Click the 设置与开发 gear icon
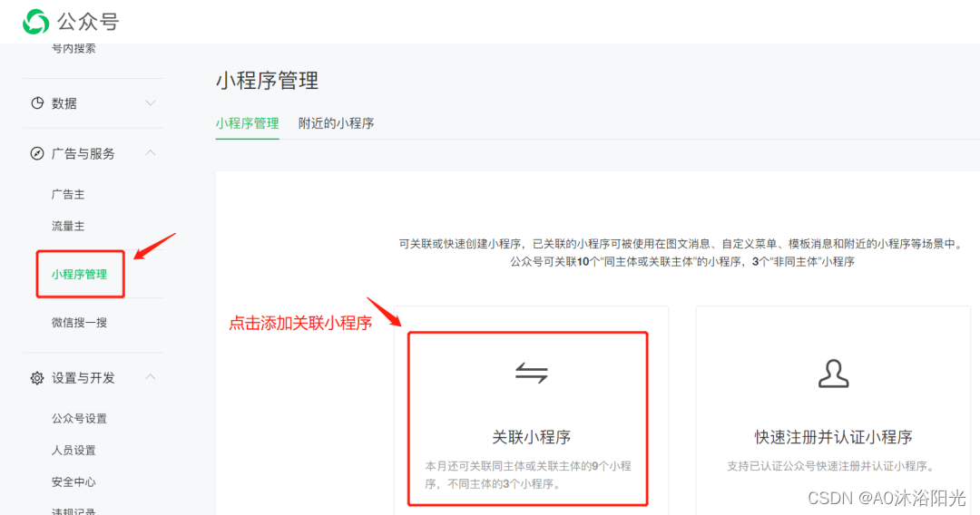This screenshot has width=980, height=515. pos(37,378)
